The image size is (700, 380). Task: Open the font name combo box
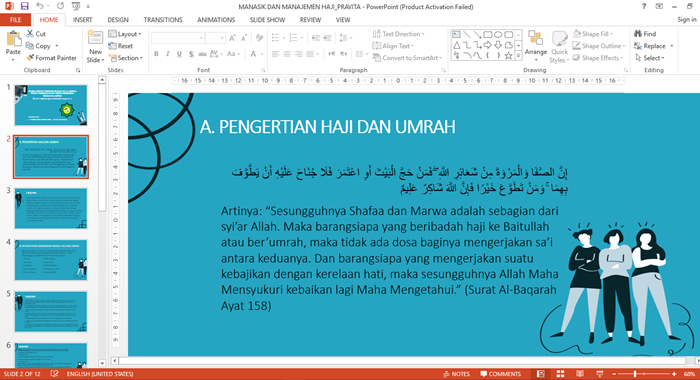click(178, 38)
